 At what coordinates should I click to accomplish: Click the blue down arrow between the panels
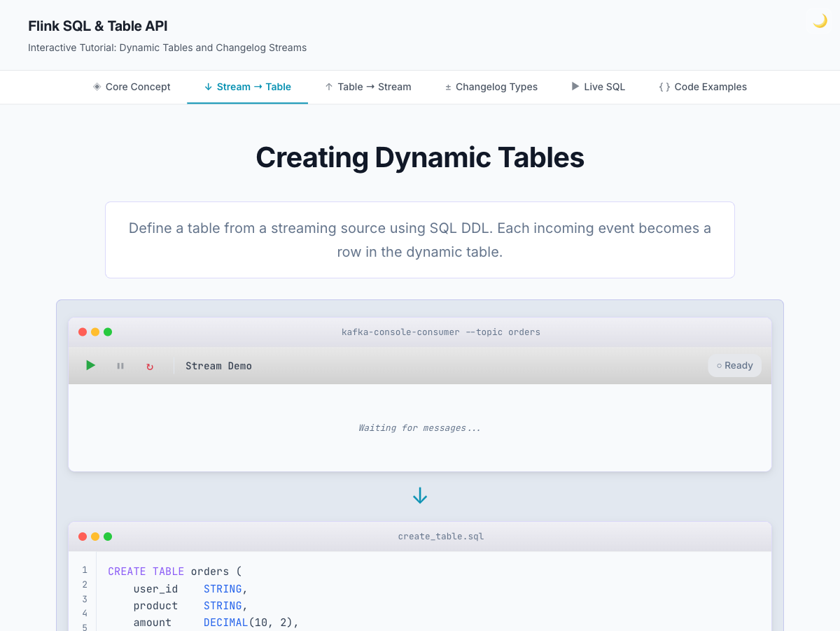point(420,496)
